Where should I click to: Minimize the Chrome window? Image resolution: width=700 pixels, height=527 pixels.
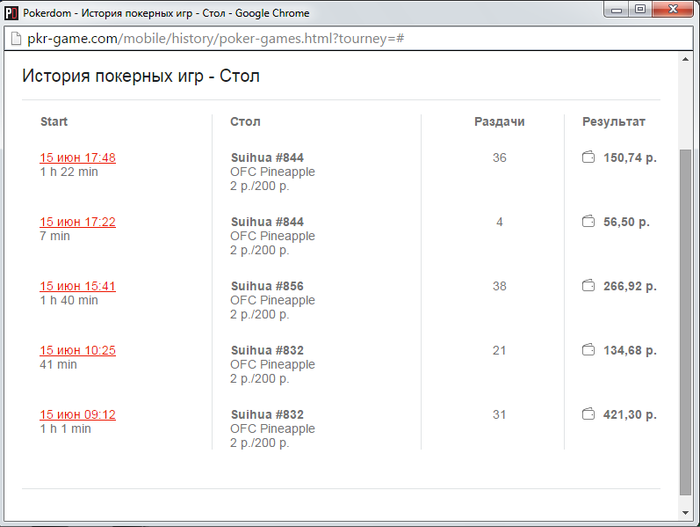[617, 9]
